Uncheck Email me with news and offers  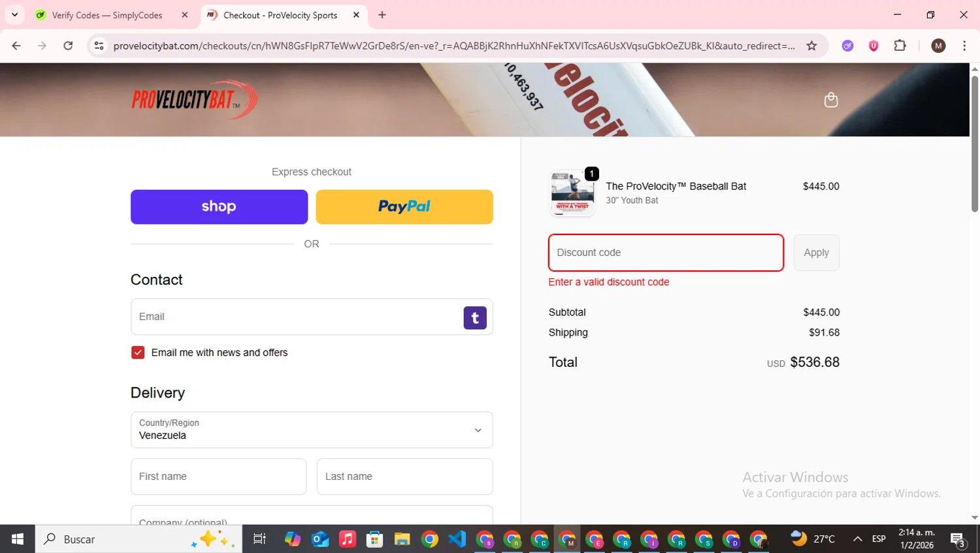pos(138,353)
